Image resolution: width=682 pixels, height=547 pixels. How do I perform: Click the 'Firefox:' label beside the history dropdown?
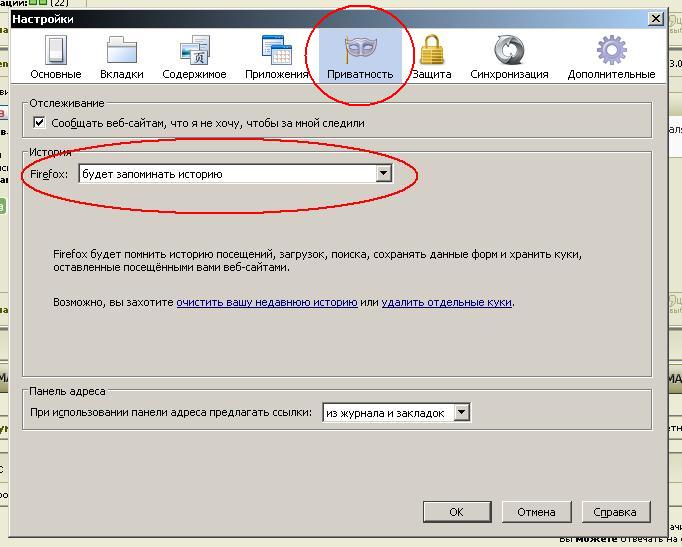tap(49, 174)
